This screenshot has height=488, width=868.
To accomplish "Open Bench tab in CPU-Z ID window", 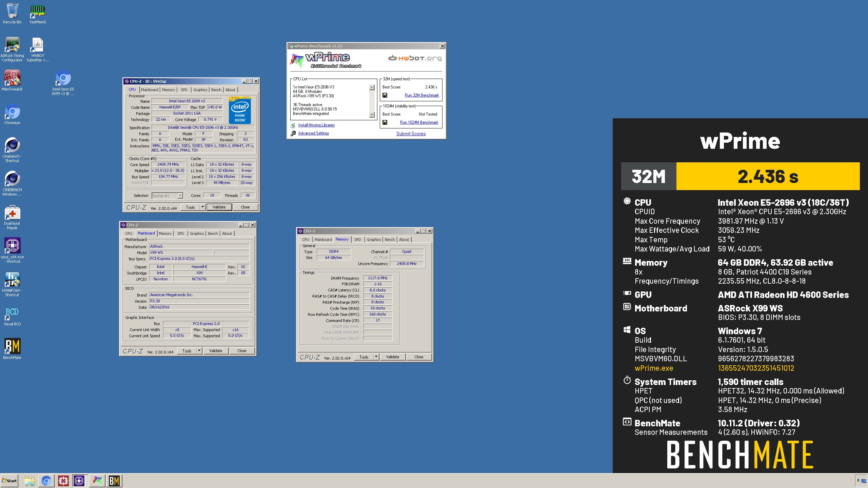I will (x=216, y=90).
